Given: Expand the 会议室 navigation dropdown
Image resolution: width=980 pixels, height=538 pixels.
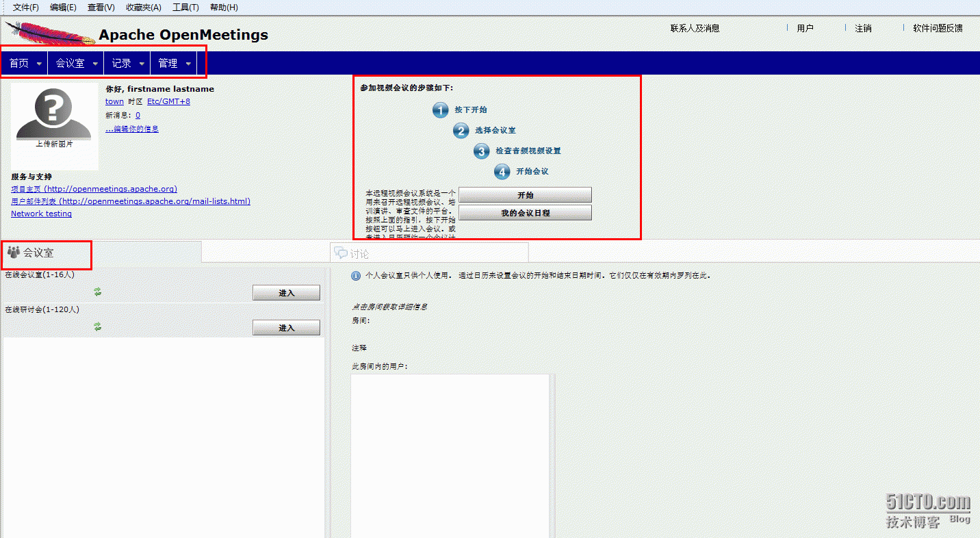Looking at the screenshot, I should point(75,63).
